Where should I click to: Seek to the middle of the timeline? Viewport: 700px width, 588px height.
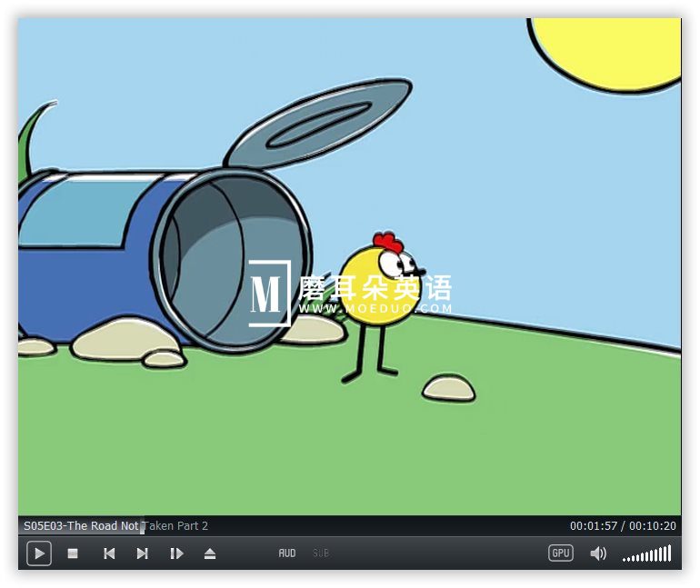[x=350, y=526]
